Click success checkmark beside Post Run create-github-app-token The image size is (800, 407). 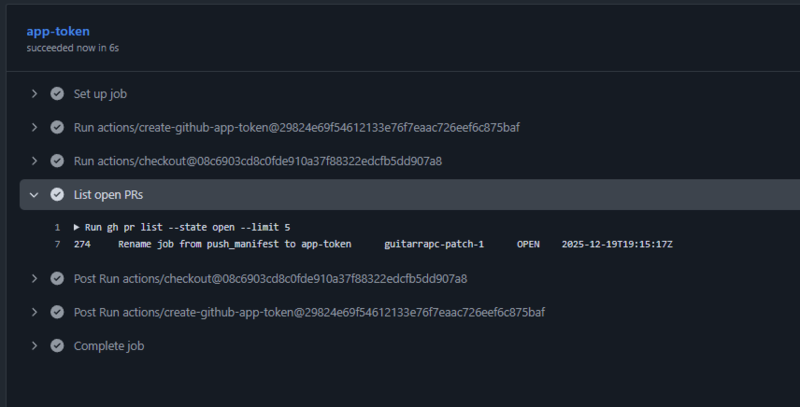[57, 312]
